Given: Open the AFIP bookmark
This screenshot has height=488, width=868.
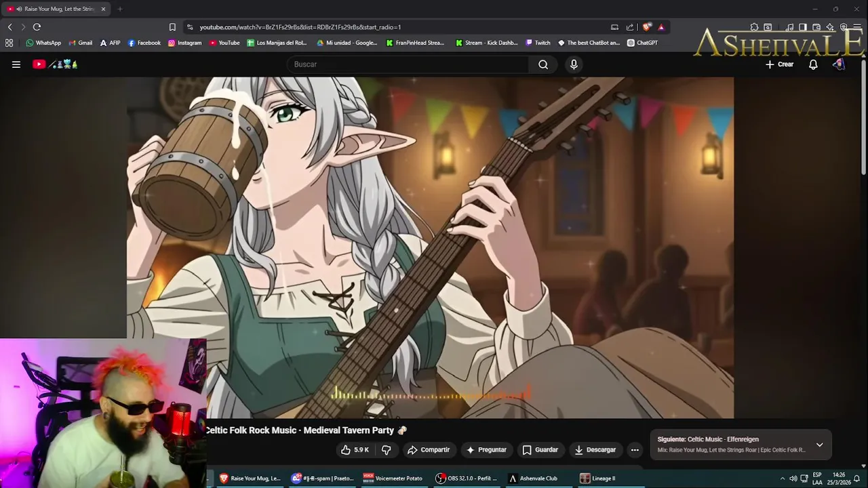Looking at the screenshot, I should 110,43.
